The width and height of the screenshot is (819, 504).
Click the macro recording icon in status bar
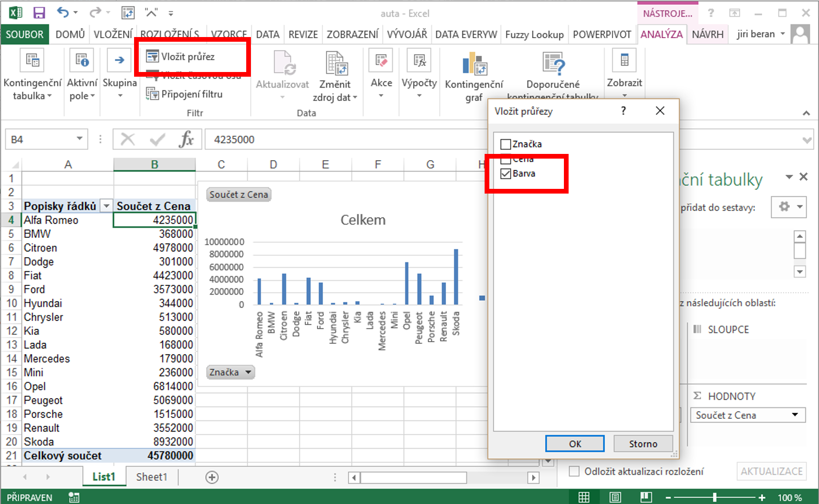[x=74, y=497]
